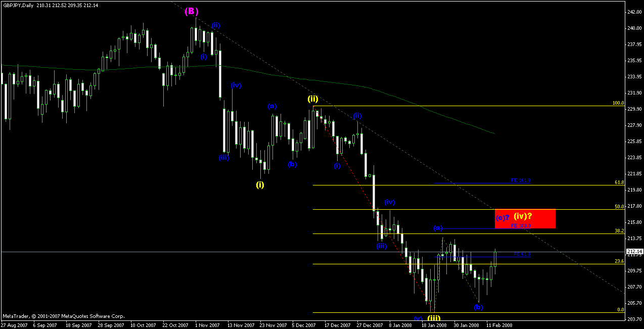Click 28 Sep 2007 on the time axis
Viewport: 644px width, 329px height.
[x=111, y=325]
